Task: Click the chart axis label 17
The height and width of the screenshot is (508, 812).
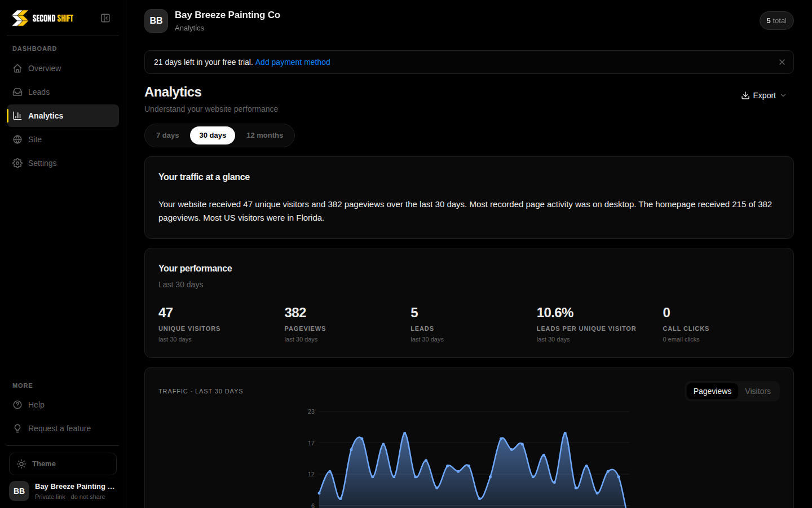Action: [x=311, y=443]
